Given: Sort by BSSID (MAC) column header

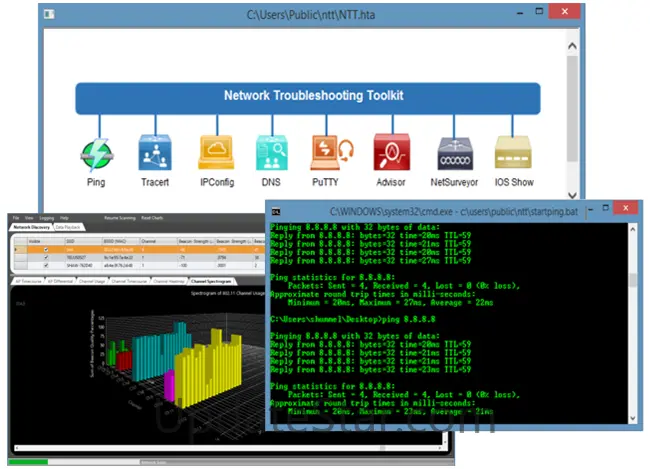Looking at the screenshot, I should pyautogui.click(x=121, y=241).
